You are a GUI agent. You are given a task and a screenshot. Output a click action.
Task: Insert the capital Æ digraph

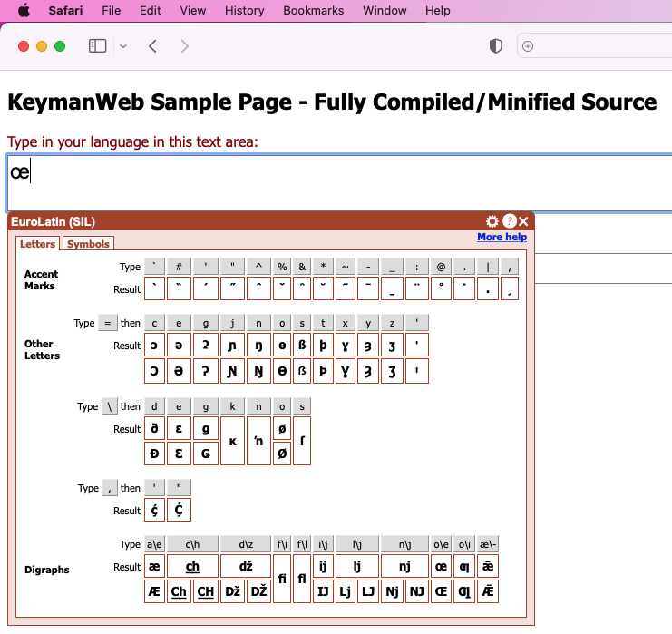coord(154,591)
